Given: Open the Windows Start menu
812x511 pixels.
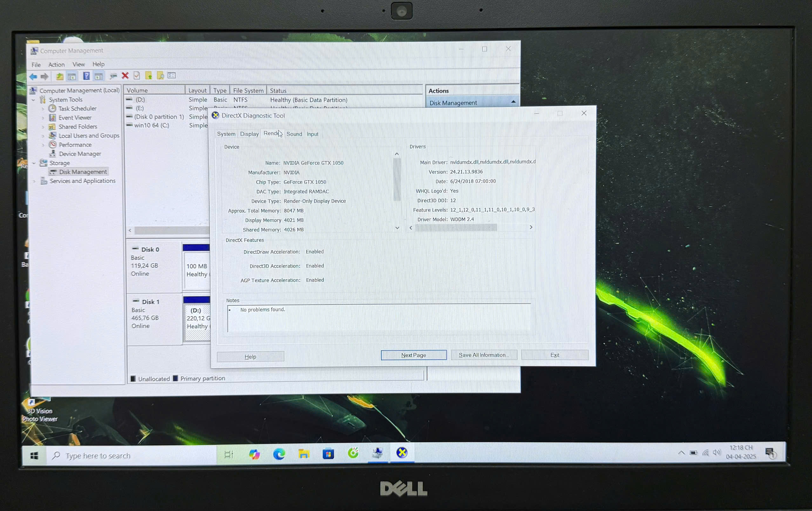Looking at the screenshot, I should 34,456.
